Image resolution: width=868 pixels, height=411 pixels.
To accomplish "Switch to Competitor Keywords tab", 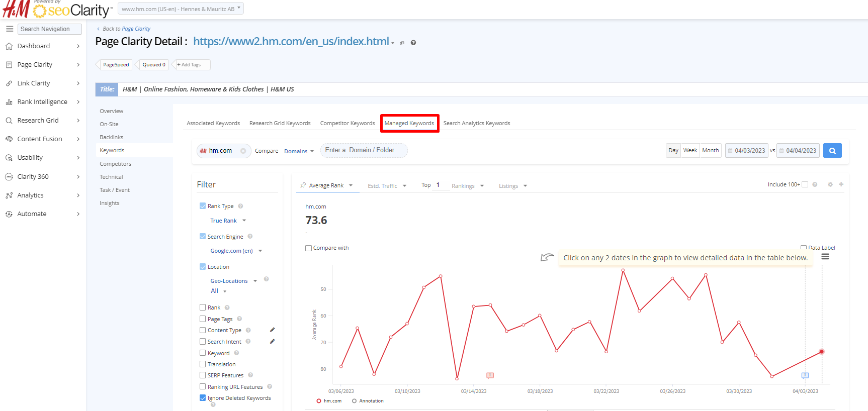I will (348, 123).
